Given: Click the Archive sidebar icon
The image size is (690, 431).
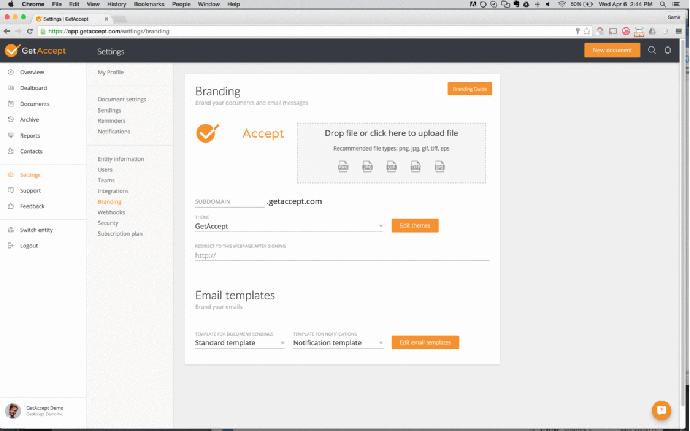Looking at the screenshot, I should point(11,119).
